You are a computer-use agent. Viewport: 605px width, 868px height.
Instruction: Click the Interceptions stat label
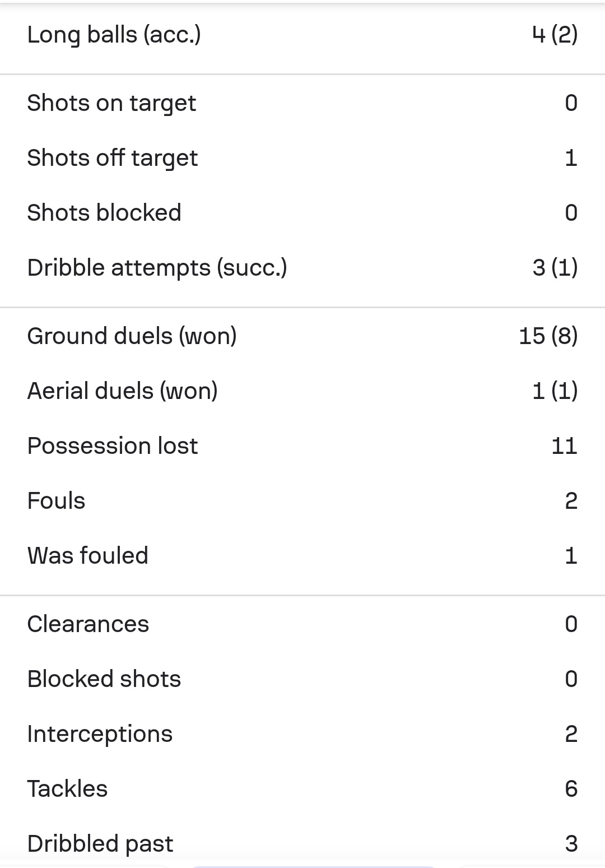[100, 734]
